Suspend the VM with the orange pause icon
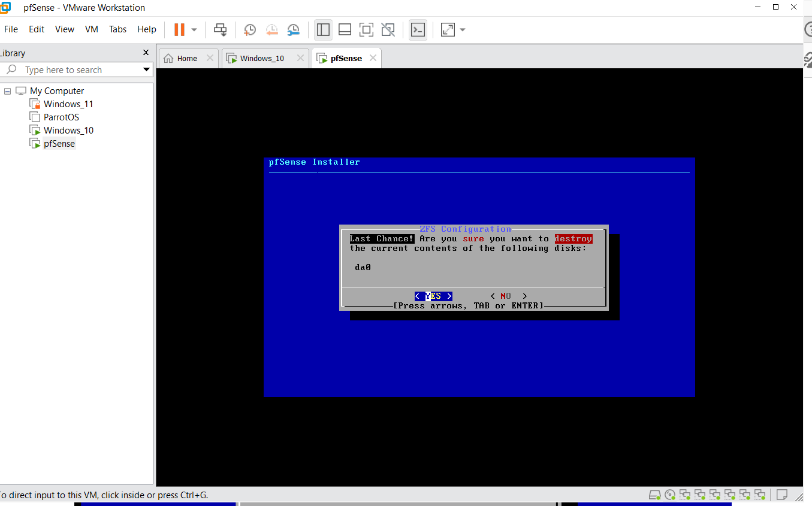This screenshot has height=506, width=812. coord(179,29)
